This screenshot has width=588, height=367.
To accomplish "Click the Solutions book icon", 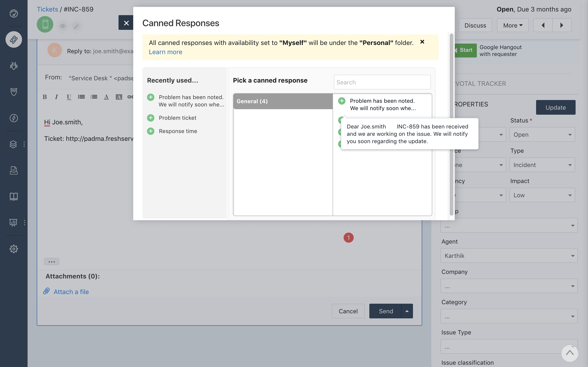I will tap(14, 196).
